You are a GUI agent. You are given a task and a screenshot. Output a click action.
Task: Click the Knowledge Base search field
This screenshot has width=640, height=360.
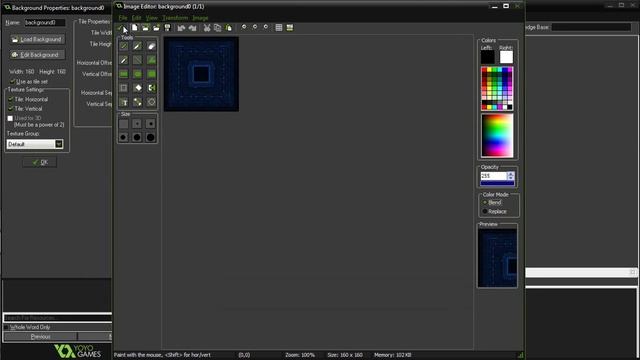pos(591,27)
